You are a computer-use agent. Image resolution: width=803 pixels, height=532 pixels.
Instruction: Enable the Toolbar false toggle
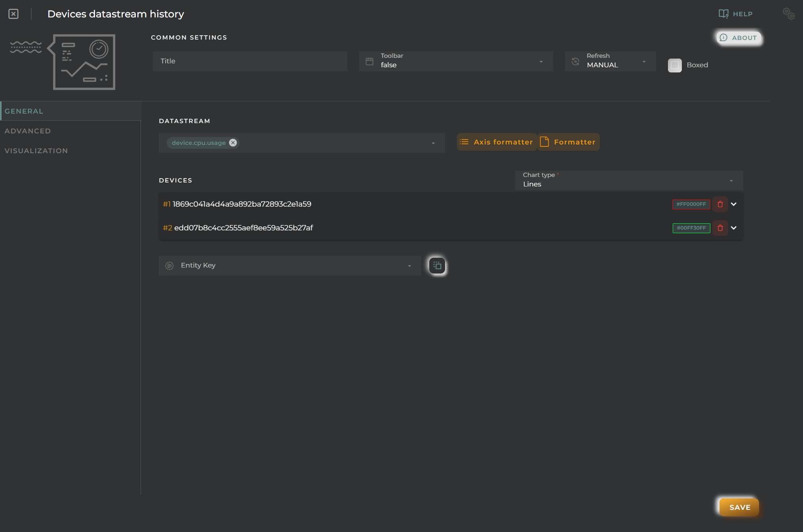455,61
